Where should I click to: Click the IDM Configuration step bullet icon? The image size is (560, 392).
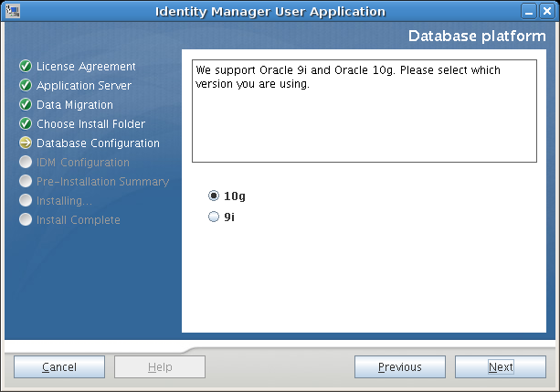pyautogui.click(x=26, y=163)
